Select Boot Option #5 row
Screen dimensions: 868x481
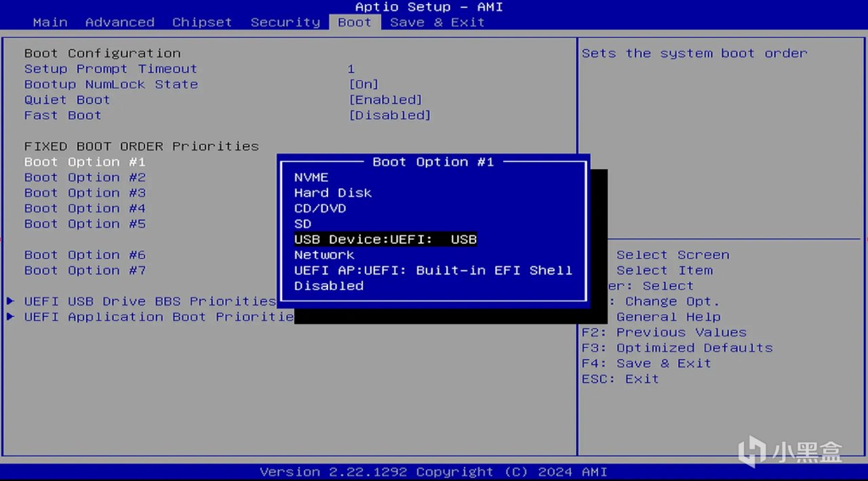85,224
